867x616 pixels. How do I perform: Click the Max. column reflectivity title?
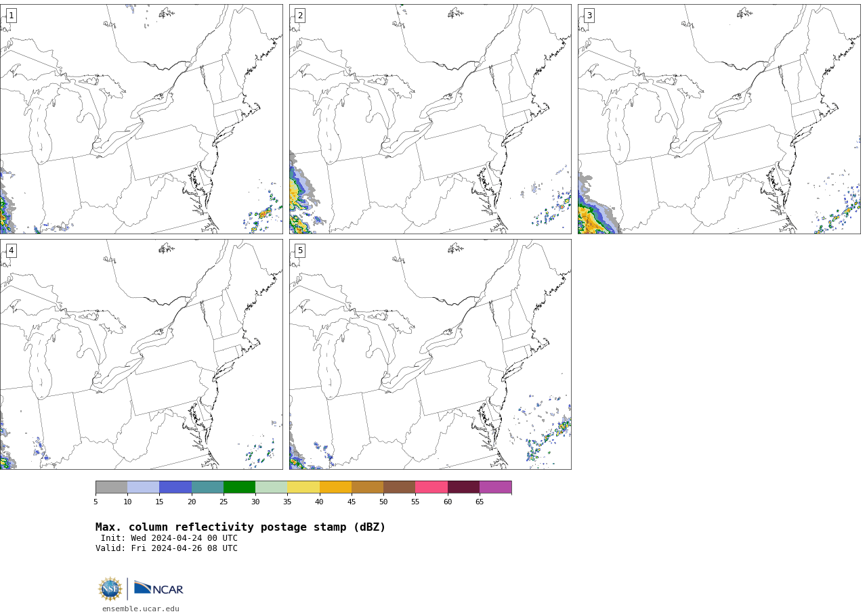point(240,527)
